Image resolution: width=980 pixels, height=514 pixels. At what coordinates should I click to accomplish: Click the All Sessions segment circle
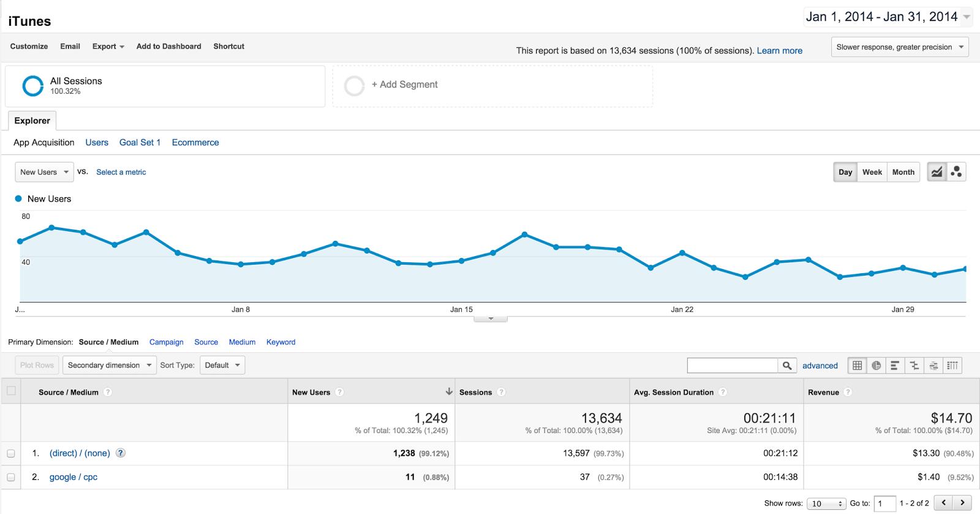32,86
